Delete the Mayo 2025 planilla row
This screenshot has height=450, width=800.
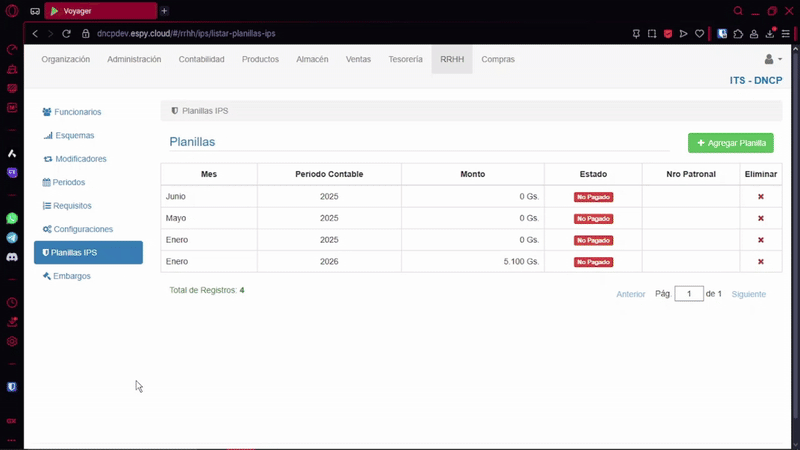tap(760, 219)
